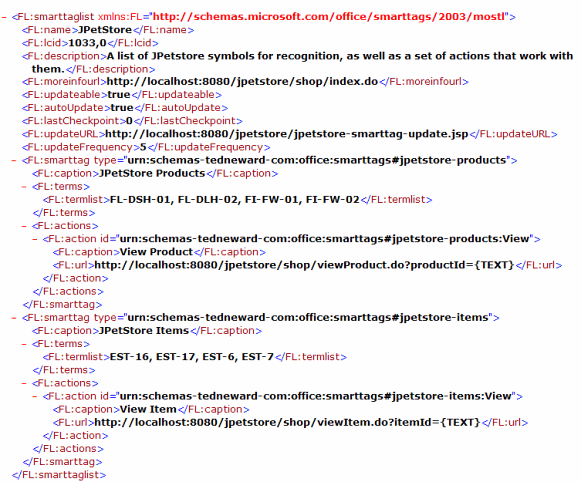Click the schemas.microsoft.com namespace URL
This screenshot has width=581, height=482.
(x=329, y=17)
